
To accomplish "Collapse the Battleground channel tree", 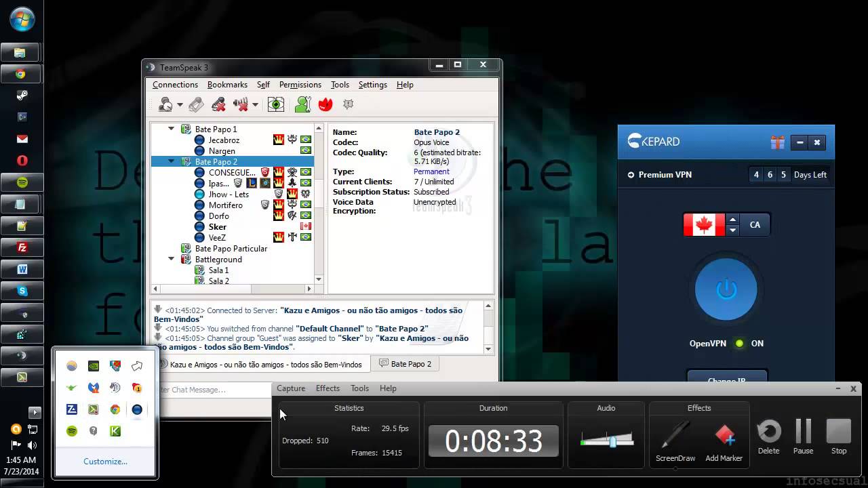I will (171, 259).
